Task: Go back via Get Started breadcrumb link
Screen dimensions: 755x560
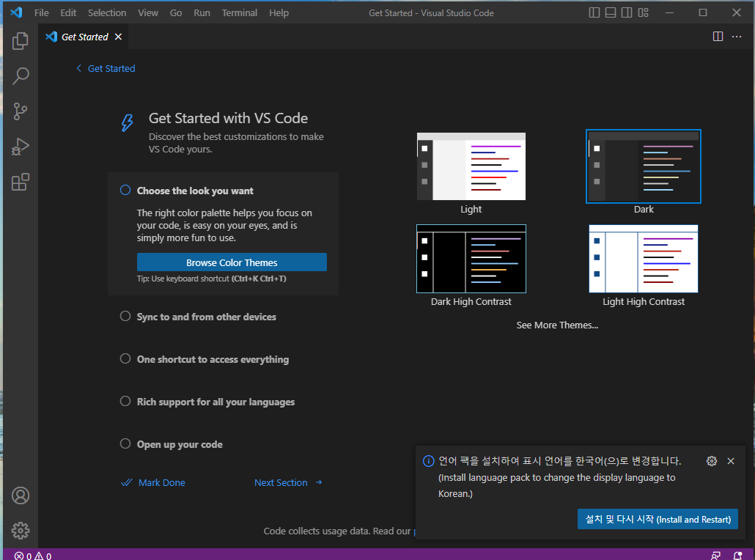Action: (111, 68)
